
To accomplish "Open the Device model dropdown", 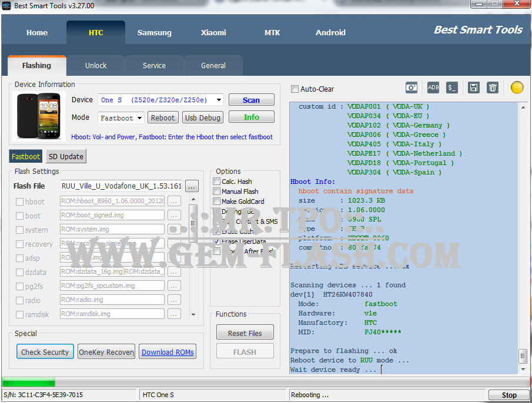I will pos(219,100).
